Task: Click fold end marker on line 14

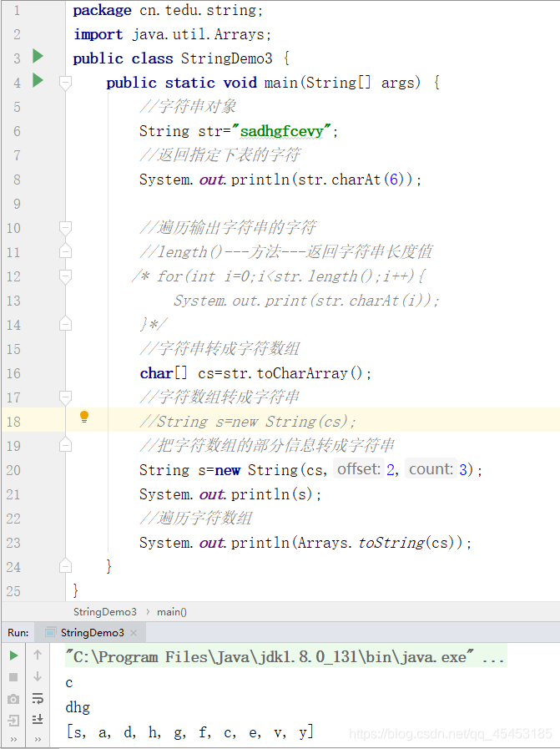Action: [x=65, y=324]
